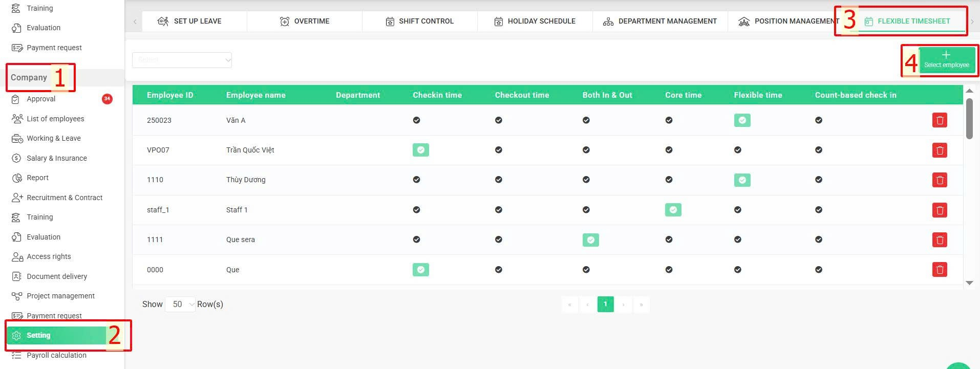980x369 pixels.
Task: Delete the Trần Quốc Việt row
Action: pyautogui.click(x=940, y=150)
